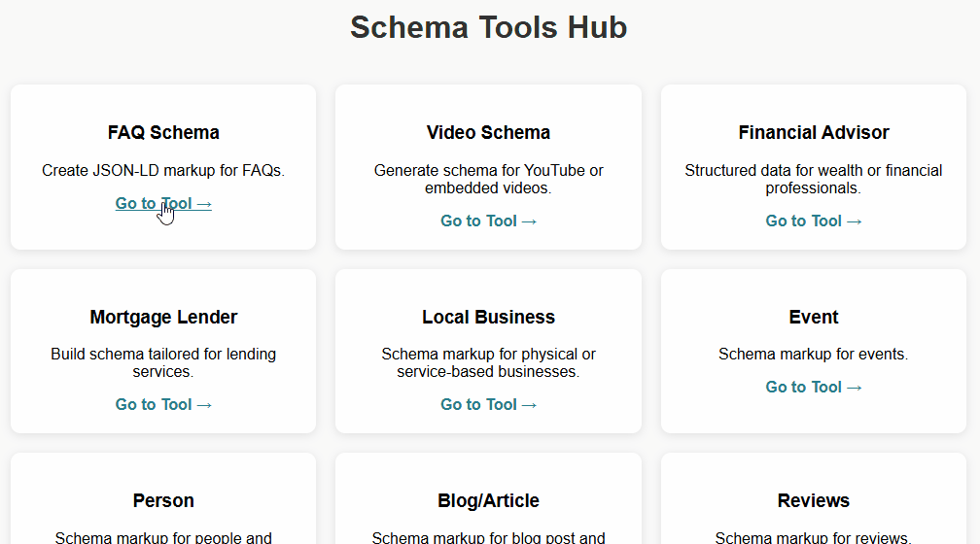
Task: Click the FAQ Schema card title
Action: point(163,132)
